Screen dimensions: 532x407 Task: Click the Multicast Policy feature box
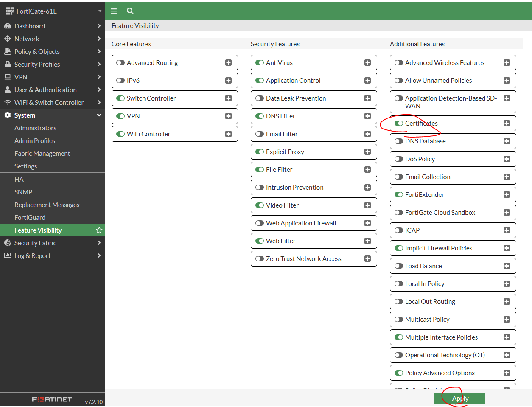tap(453, 319)
